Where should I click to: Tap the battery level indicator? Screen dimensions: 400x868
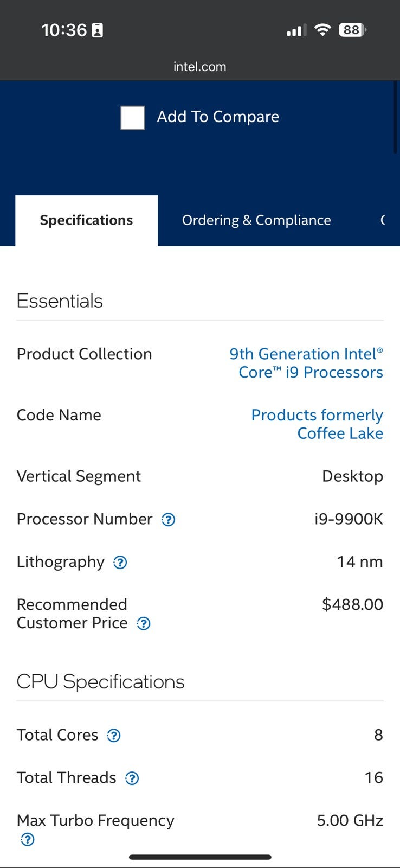pyautogui.click(x=352, y=30)
